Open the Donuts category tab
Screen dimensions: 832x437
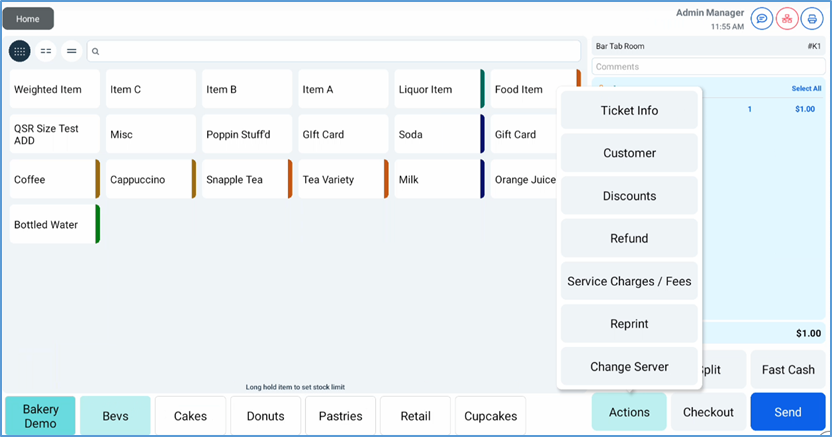(x=265, y=416)
